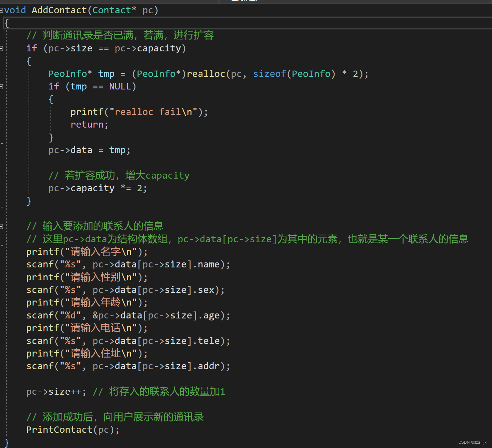Click the printf call containing "realloc fail"
Screen dimensions: 492x448
[139, 112]
